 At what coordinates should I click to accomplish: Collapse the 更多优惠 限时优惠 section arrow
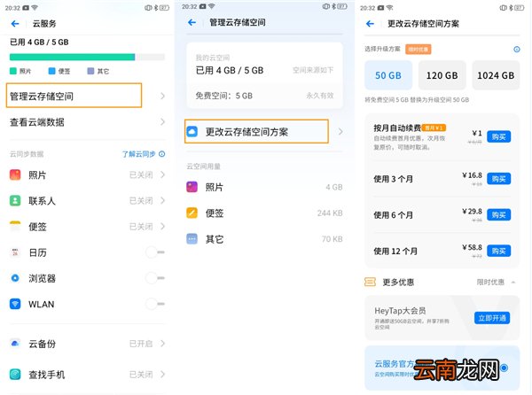513,283
